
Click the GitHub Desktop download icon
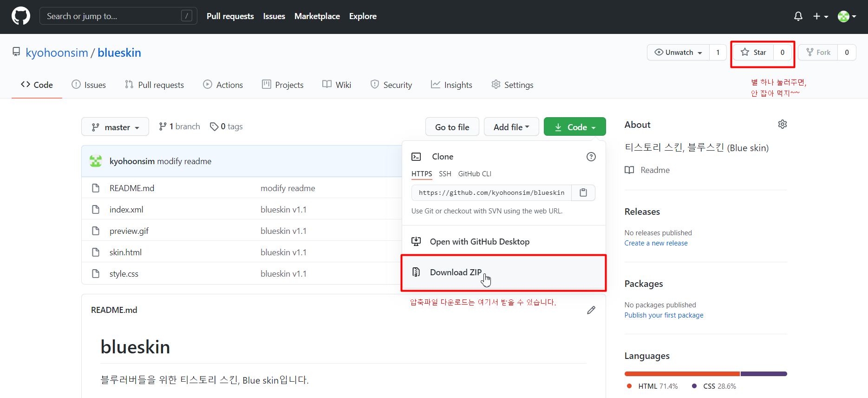click(416, 241)
